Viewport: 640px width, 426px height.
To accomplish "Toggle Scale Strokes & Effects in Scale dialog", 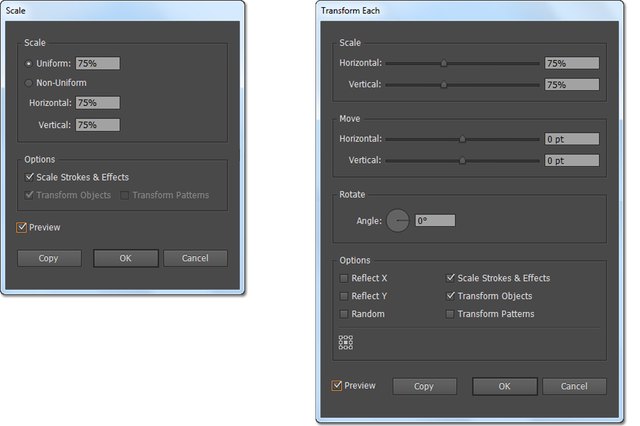I will (x=29, y=177).
